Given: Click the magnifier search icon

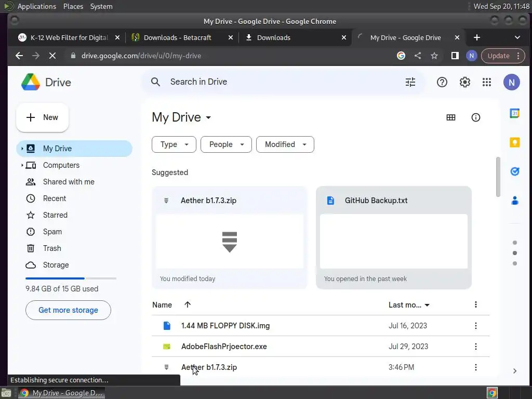Looking at the screenshot, I should (155, 82).
